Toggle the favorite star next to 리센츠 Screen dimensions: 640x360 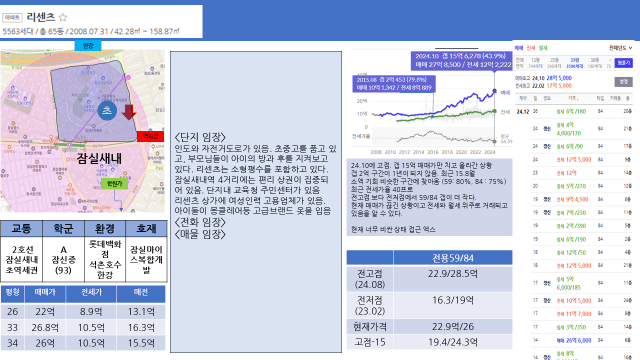click(x=62, y=18)
